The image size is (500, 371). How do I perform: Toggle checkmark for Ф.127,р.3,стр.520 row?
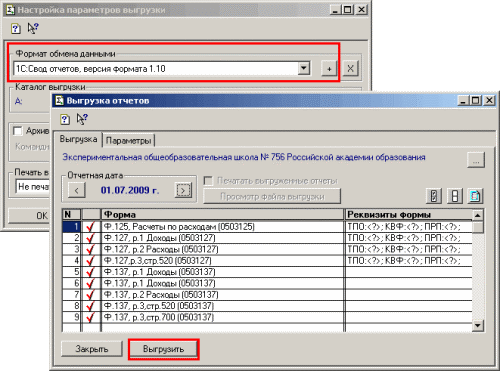click(x=90, y=261)
